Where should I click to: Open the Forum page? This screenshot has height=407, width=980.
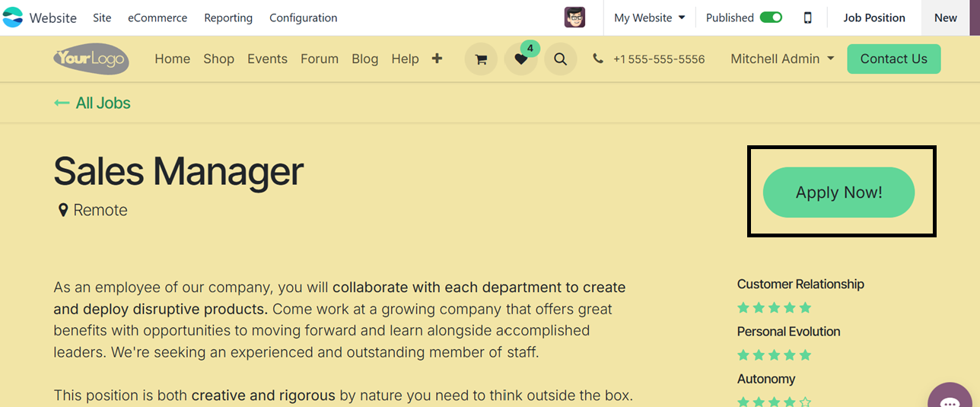(x=320, y=59)
